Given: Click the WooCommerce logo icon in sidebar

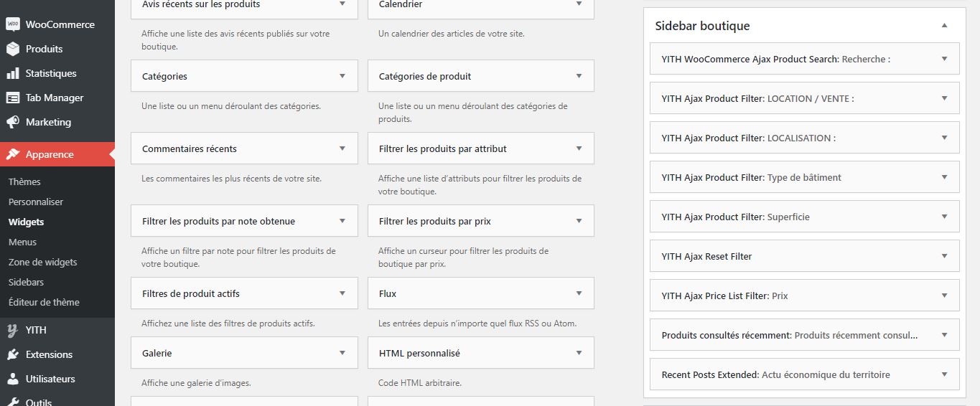Looking at the screenshot, I should click(13, 24).
